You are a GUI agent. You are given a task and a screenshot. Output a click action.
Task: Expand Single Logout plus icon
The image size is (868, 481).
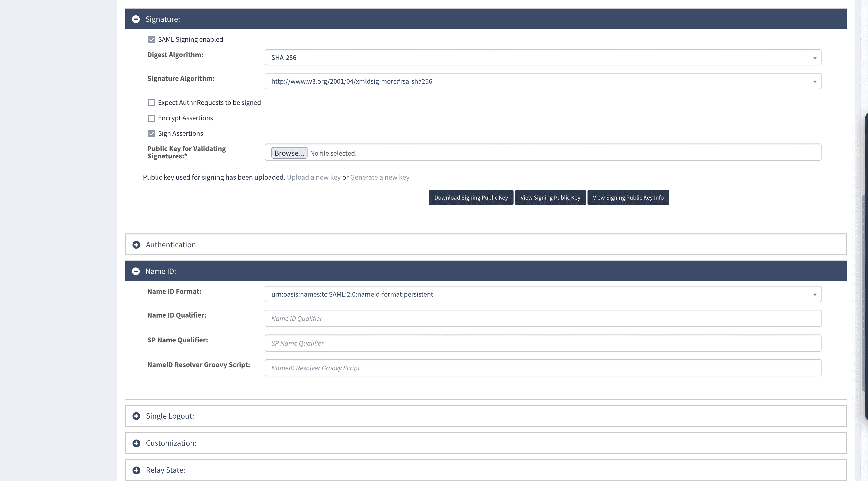[136, 416]
